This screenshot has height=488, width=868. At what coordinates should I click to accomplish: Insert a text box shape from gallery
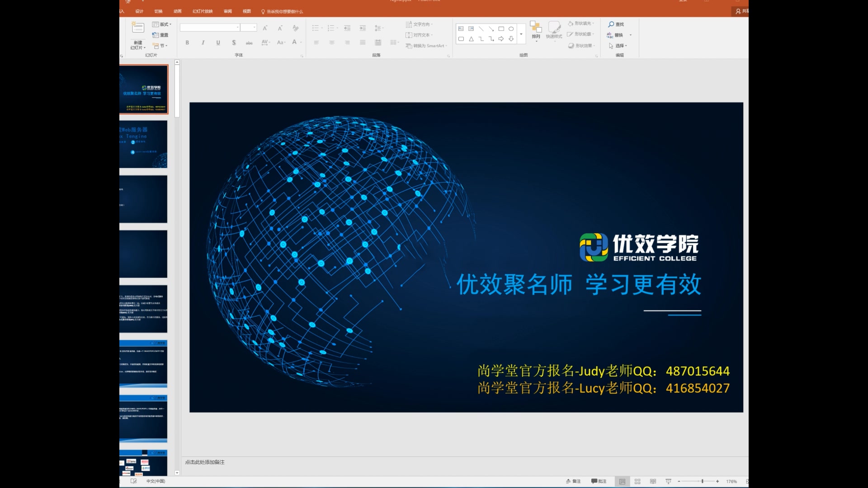[461, 28]
